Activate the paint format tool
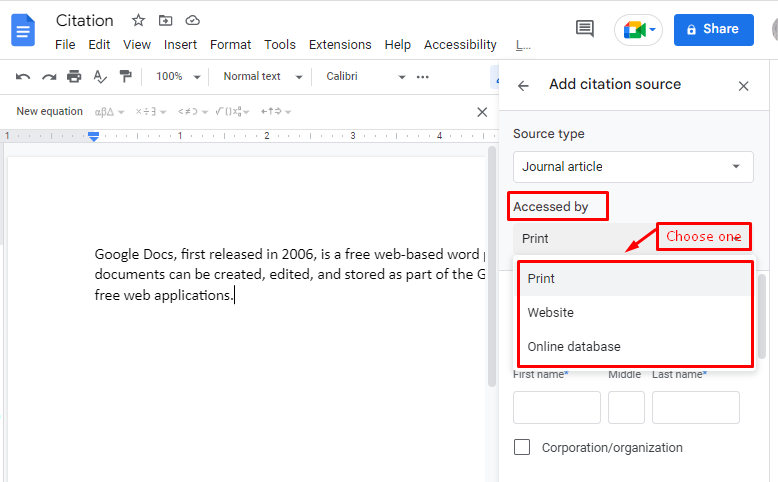Screen dimensions: 778x482 (x=126, y=76)
